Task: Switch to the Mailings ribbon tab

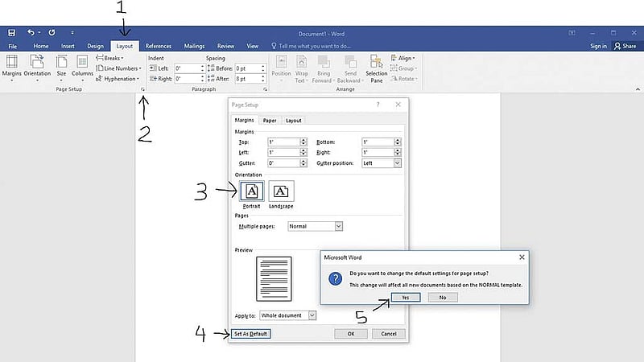Action: click(x=194, y=46)
